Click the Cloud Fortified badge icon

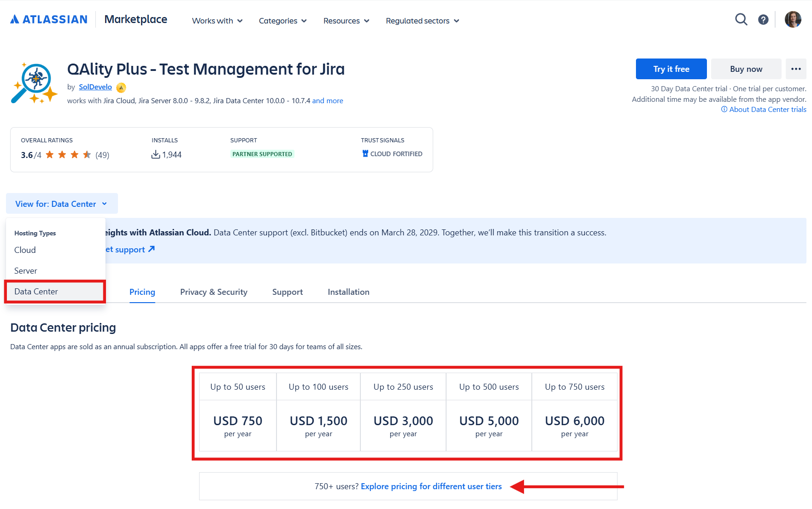pos(365,153)
